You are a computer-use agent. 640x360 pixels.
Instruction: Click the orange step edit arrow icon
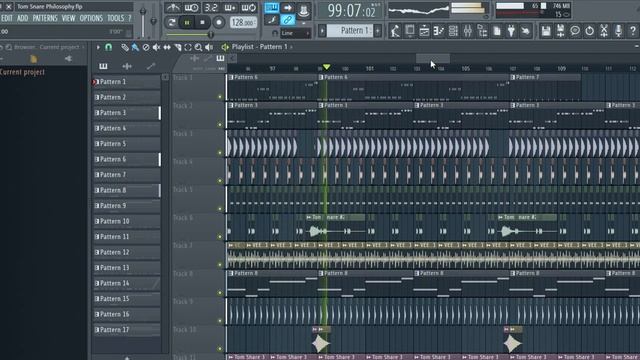coord(287,8)
